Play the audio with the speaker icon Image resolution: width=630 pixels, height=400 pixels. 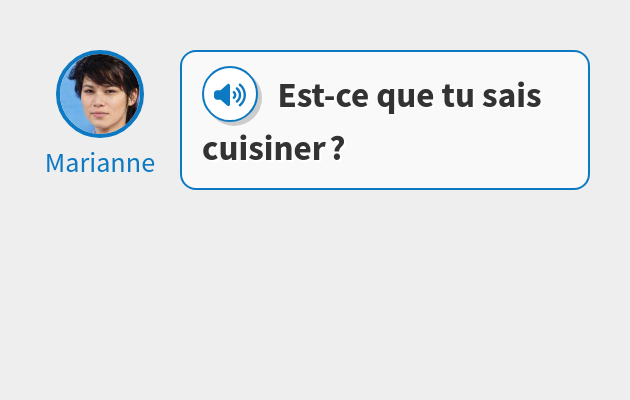(x=230, y=95)
